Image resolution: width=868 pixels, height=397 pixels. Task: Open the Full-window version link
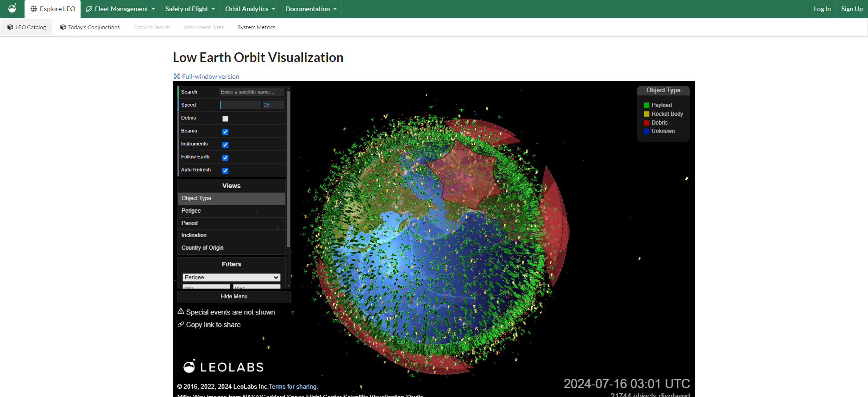coord(210,76)
